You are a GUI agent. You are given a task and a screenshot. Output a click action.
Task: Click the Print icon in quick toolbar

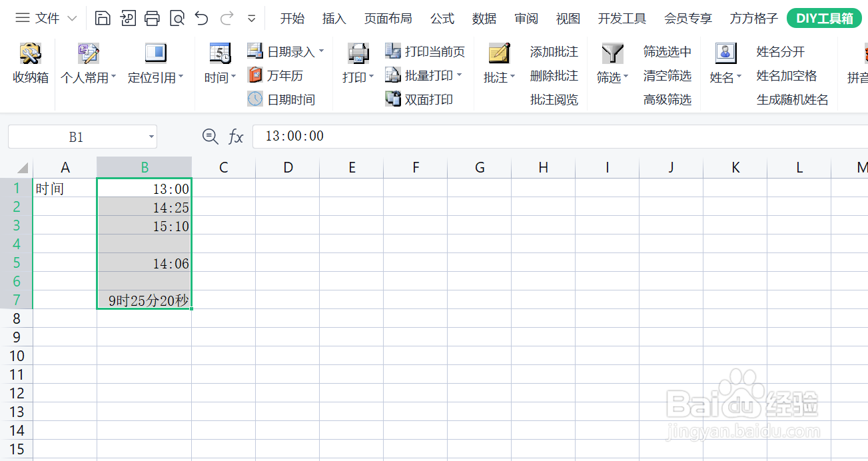click(152, 18)
